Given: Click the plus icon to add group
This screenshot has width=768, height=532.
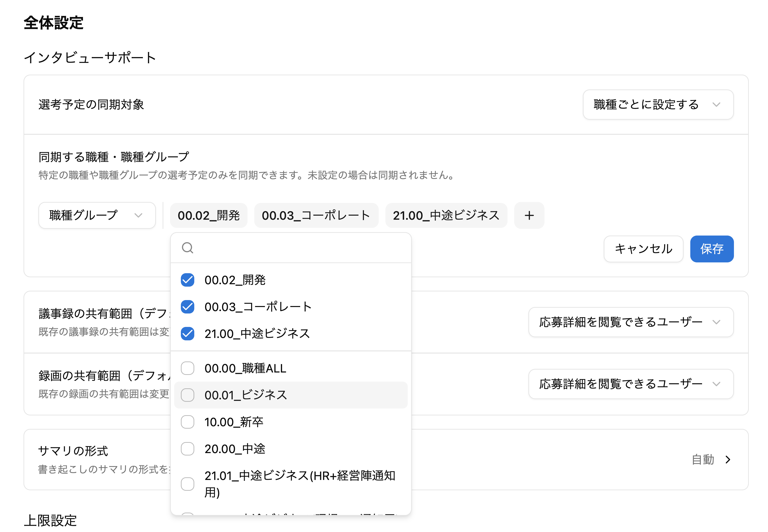Looking at the screenshot, I should click(x=529, y=215).
